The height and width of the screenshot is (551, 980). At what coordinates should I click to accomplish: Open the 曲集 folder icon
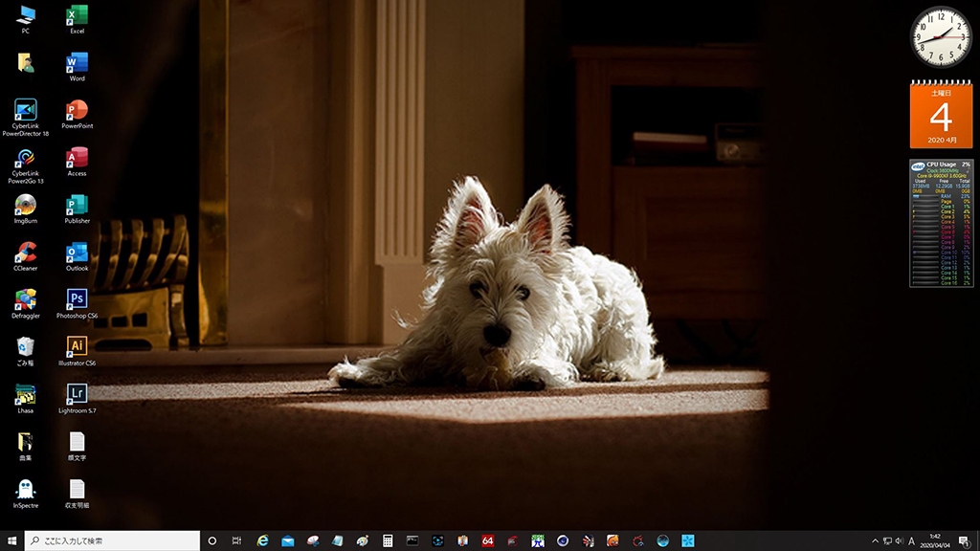point(25,446)
